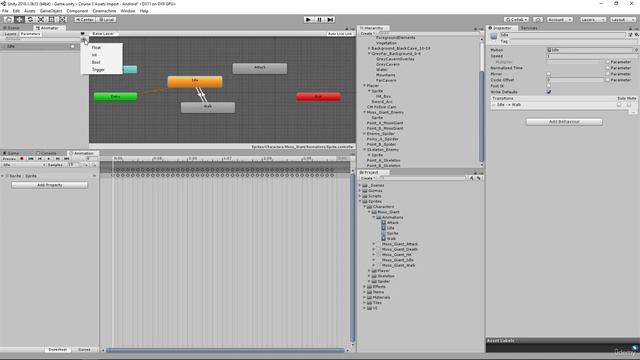This screenshot has height=360, width=640.
Task: Click the Animator eye visibility icon
Action: click(x=82, y=33)
